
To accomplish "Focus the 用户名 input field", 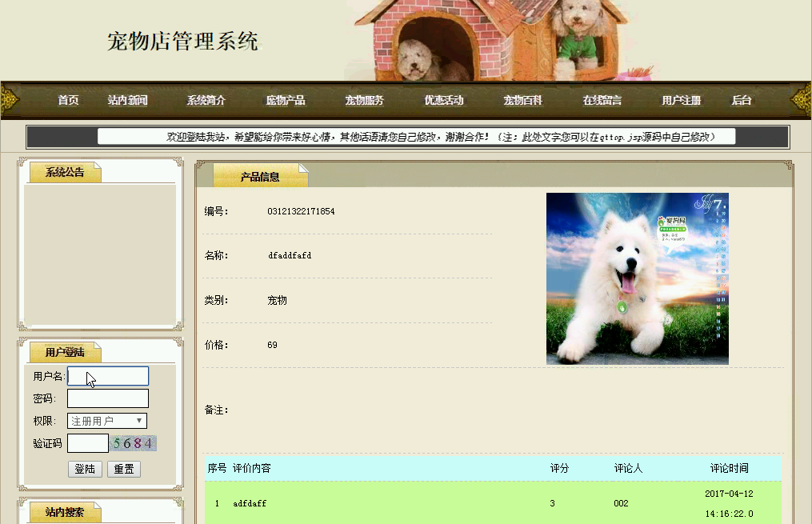I will pyautogui.click(x=108, y=376).
